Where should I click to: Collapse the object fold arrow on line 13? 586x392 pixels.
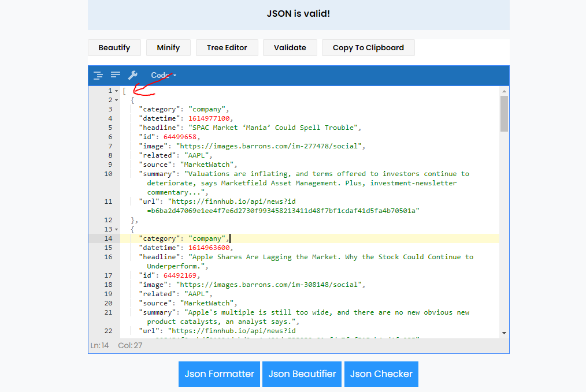[x=117, y=229]
